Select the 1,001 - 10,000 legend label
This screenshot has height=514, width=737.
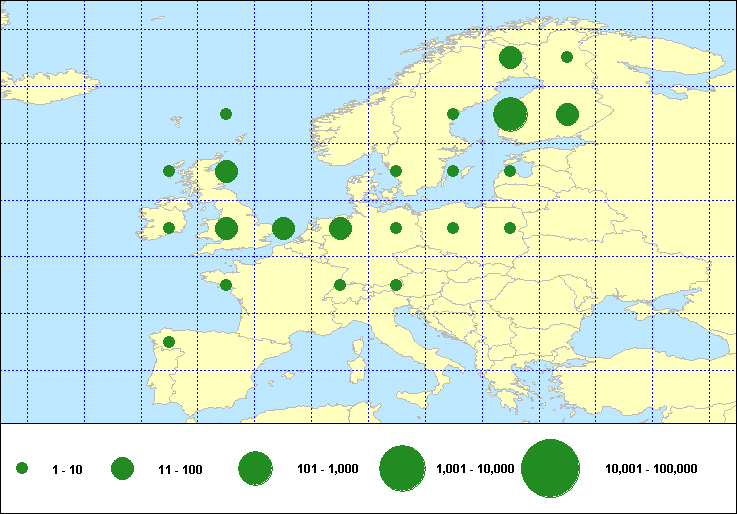coord(475,468)
